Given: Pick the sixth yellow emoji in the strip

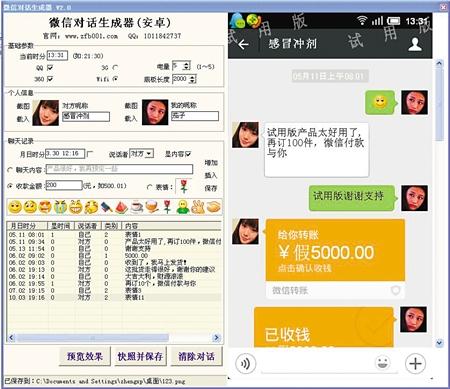Looking at the screenshot, I should [91, 207].
